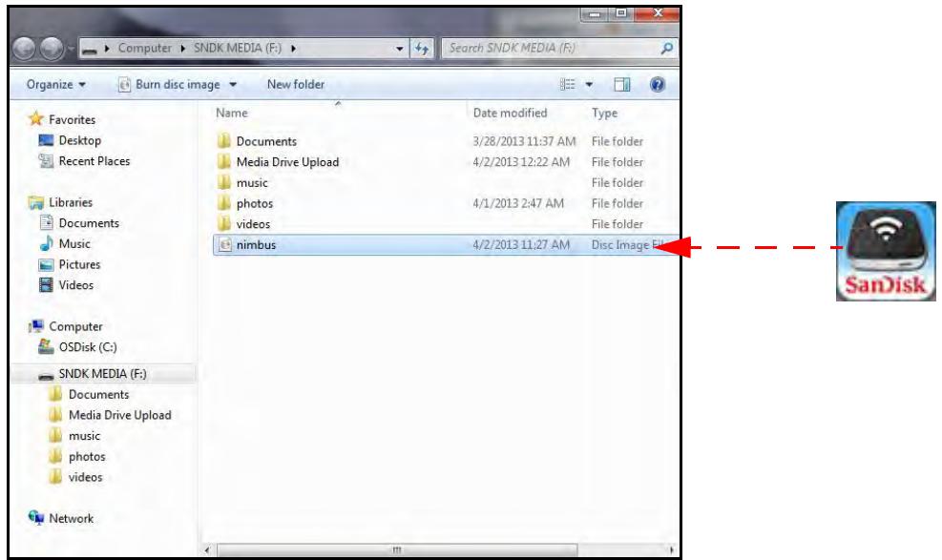This screenshot has height=560, width=942.
Task: Expand the arrow after Computer in address bar
Action: click(182, 48)
